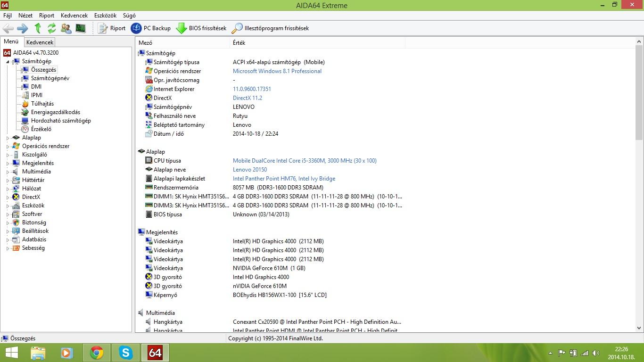The width and height of the screenshot is (644, 362).
Task: Expand the Megjelenítés tree node
Action: tap(8, 163)
